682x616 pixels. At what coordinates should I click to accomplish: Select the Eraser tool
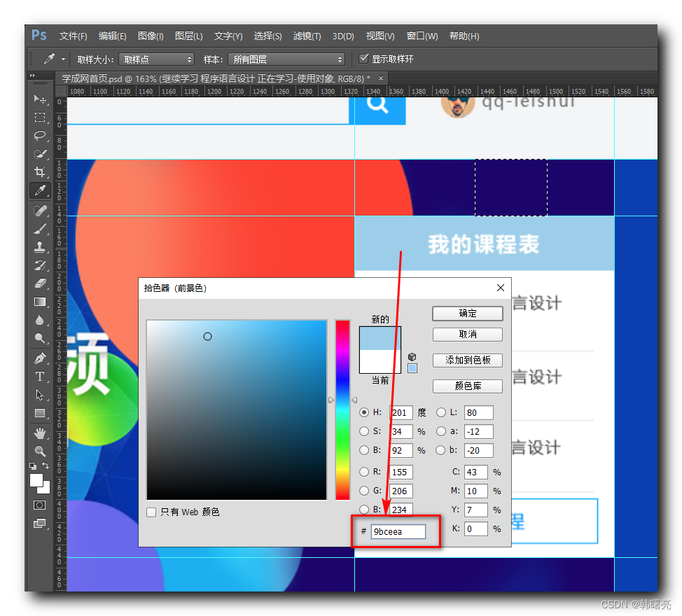click(x=40, y=283)
